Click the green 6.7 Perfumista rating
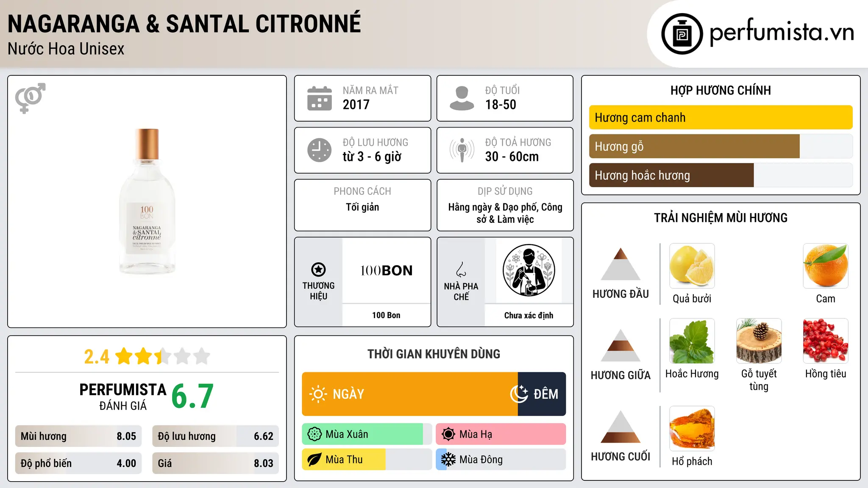868x488 pixels. point(192,396)
